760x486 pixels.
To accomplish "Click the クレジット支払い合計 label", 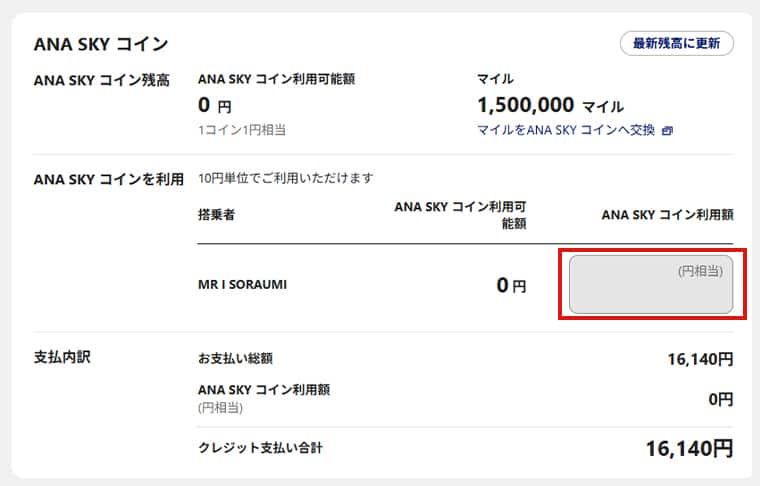I will click(x=260, y=447).
